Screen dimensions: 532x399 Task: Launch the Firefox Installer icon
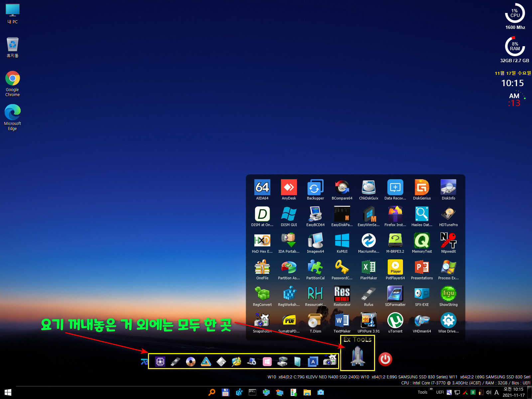pyautogui.click(x=395, y=214)
